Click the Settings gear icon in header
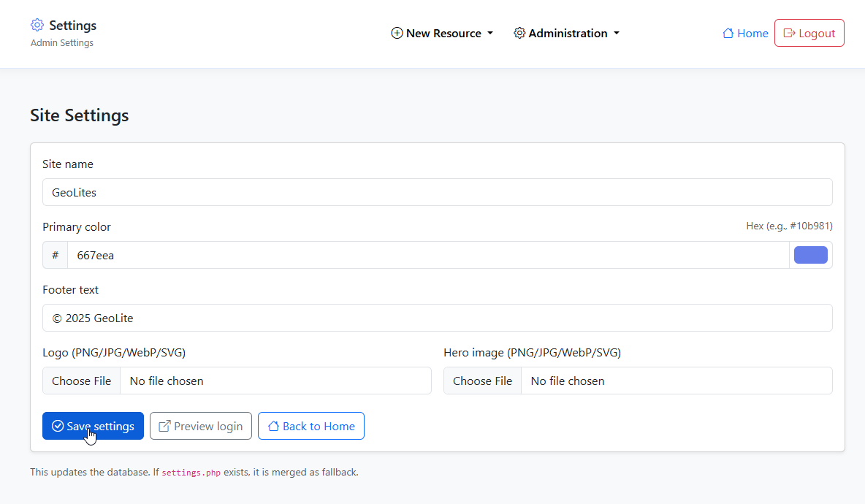Image resolution: width=865 pixels, height=504 pixels. [37, 26]
